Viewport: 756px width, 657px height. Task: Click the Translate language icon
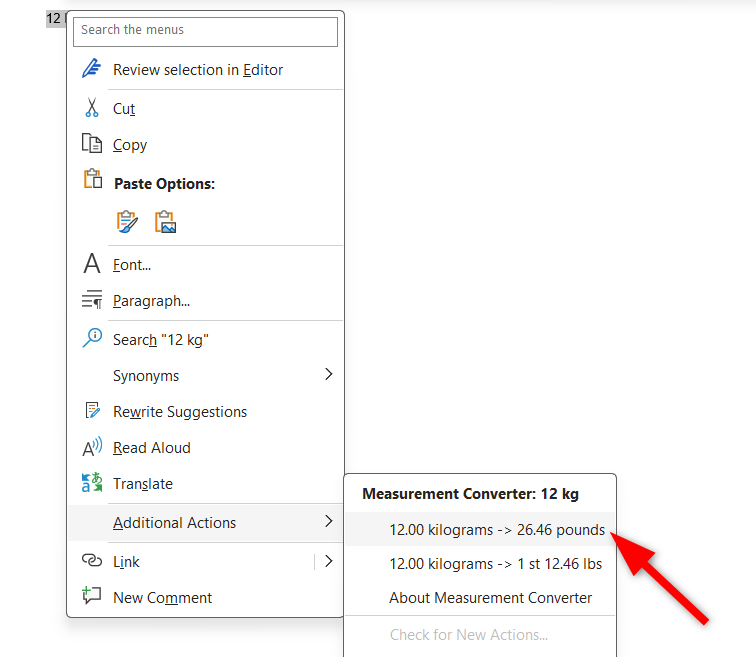click(x=92, y=483)
